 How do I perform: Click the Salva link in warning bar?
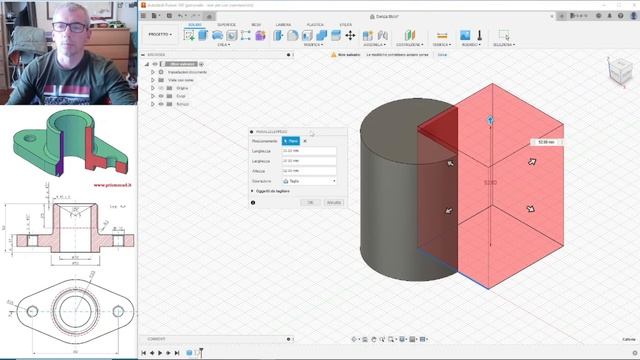442,55
